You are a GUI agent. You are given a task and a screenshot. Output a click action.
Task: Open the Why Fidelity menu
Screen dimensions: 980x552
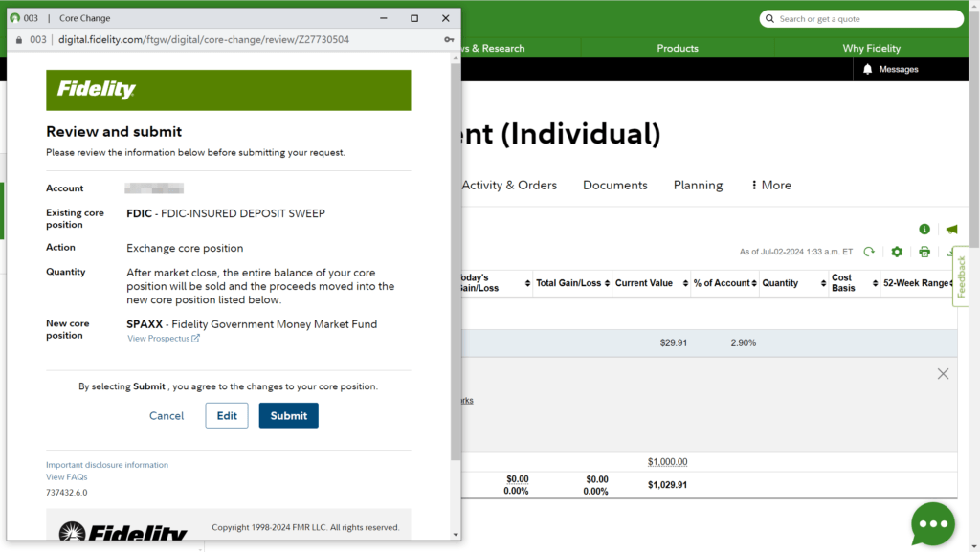(x=871, y=48)
